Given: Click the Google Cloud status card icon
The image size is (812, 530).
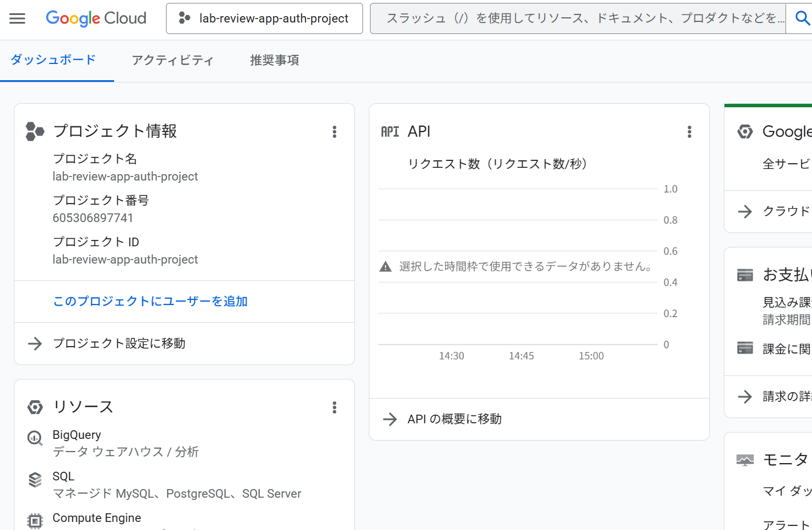Looking at the screenshot, I should (x=745, y=132).
